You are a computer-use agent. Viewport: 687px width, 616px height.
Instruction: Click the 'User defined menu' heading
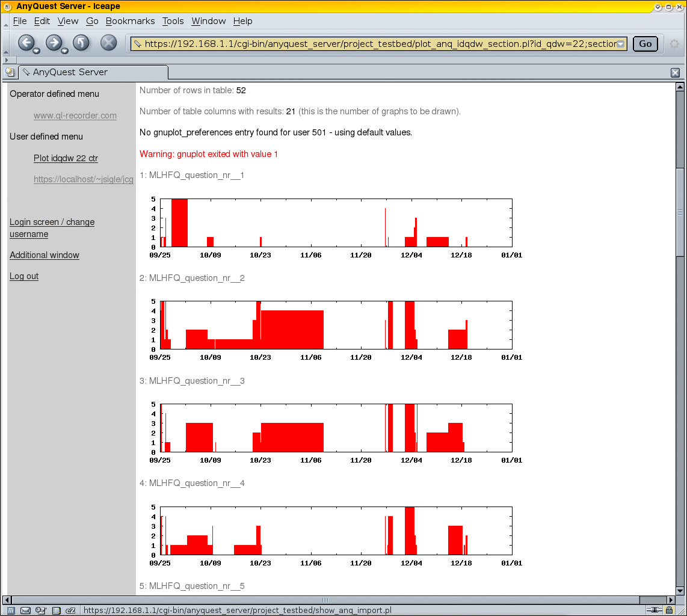coord(46,137)
